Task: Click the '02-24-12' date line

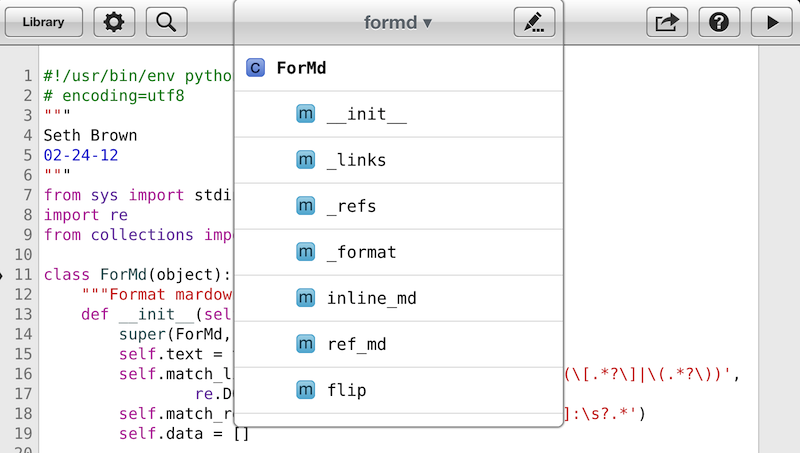Action: click(81, 155)
